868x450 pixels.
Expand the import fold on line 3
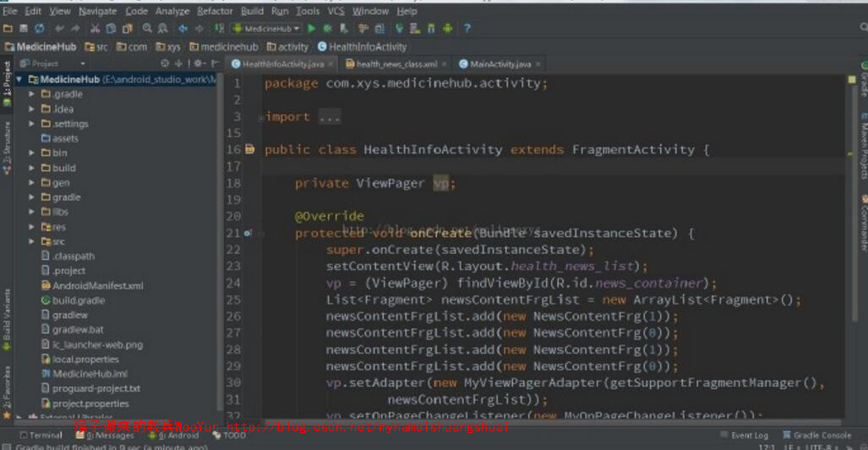[261, 117]
